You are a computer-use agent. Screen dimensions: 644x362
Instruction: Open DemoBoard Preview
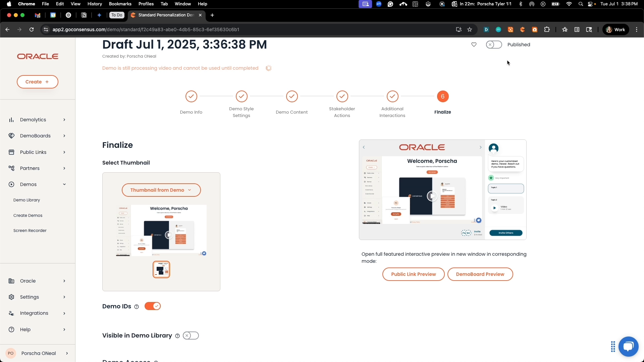click(x=480, y=274)
